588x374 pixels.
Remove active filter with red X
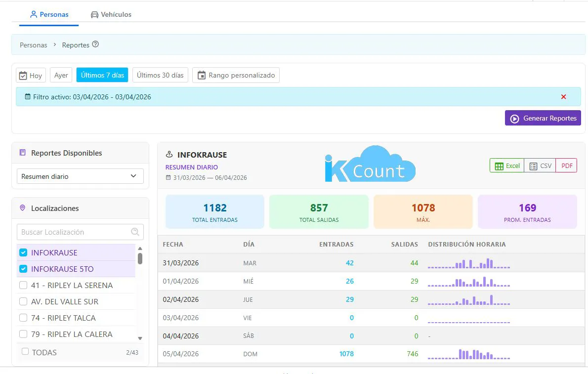tap(563, 97)
